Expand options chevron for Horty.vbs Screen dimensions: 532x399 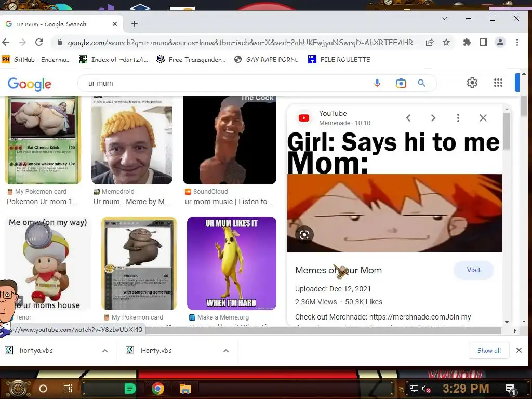click(x=226, y=351)
